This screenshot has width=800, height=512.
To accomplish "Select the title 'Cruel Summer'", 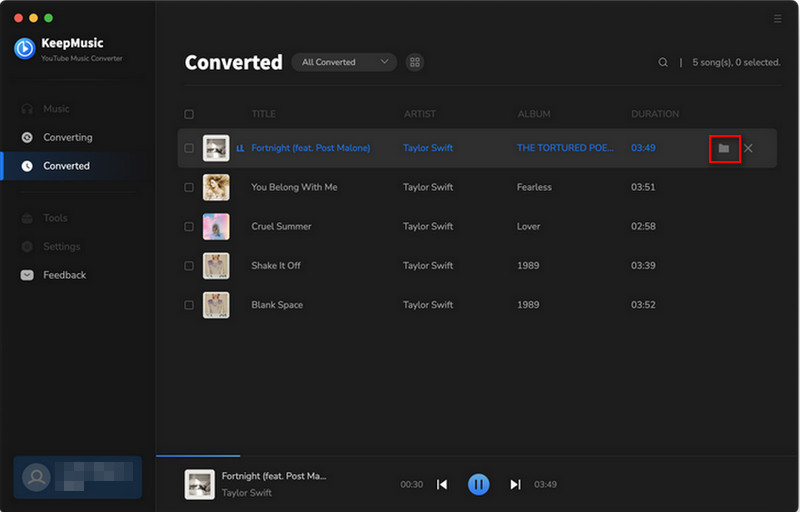I will coord(281,226).
